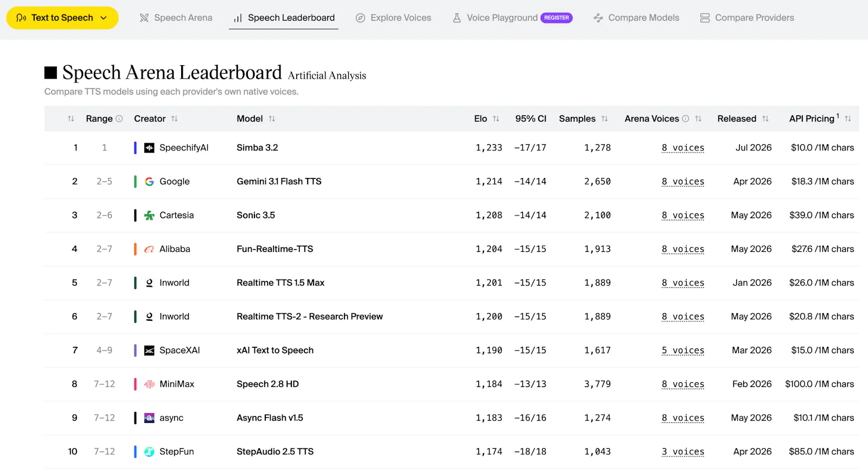Click the $39.0 /1M chars price
Viewport: 868px width, 476px height.
point(821,215)
